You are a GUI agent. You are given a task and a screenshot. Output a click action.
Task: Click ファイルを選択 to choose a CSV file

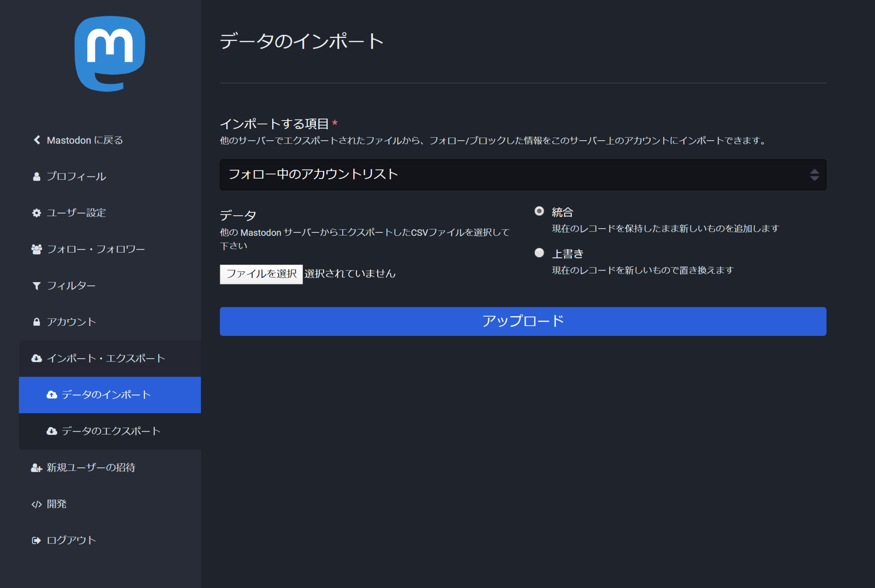click(261, 274)
